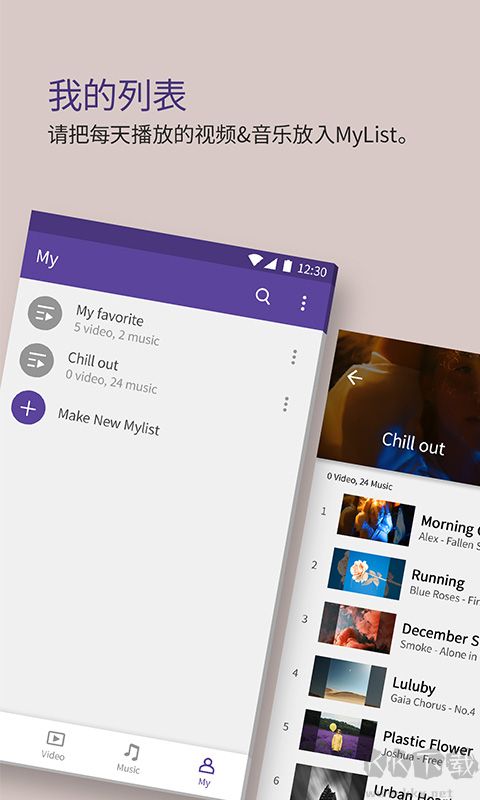Open My favorite list entry
This screenshot has width=480, height=800.
point(116,325)
